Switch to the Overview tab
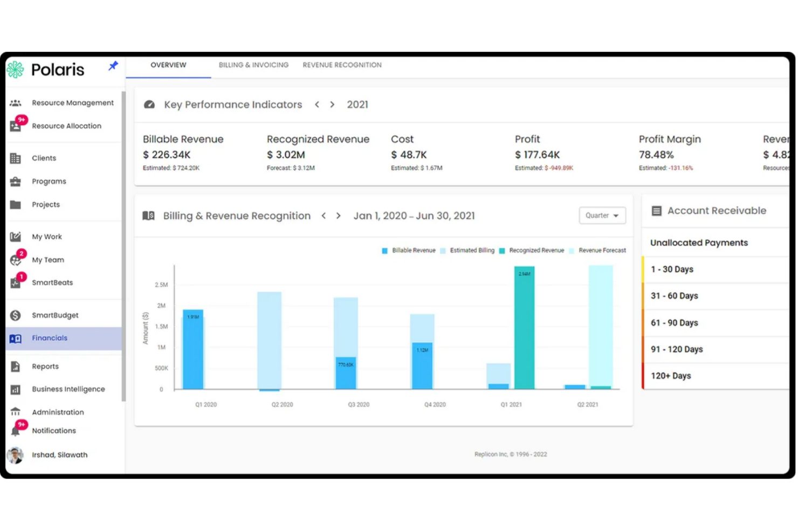The image size is (798, 532). click(168, 65)
